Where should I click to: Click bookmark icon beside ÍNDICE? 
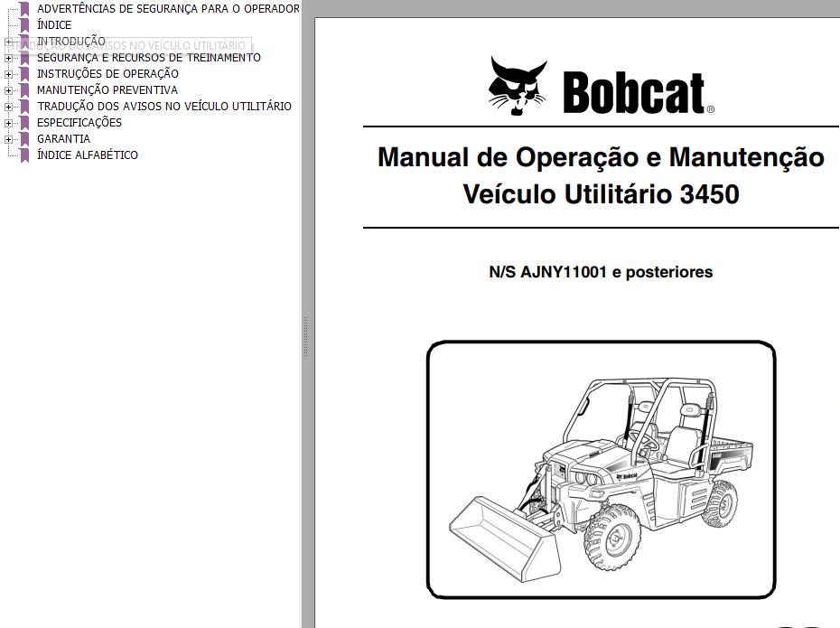pos(24,25)
